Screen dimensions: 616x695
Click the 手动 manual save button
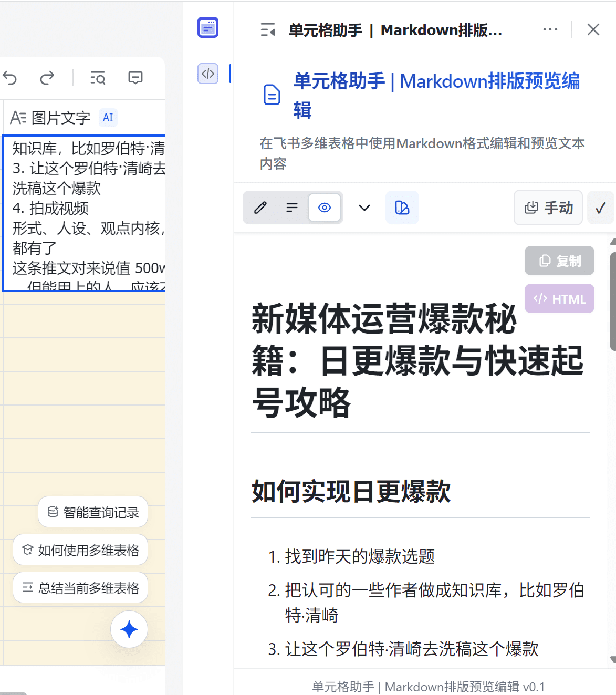click(548, 208)
